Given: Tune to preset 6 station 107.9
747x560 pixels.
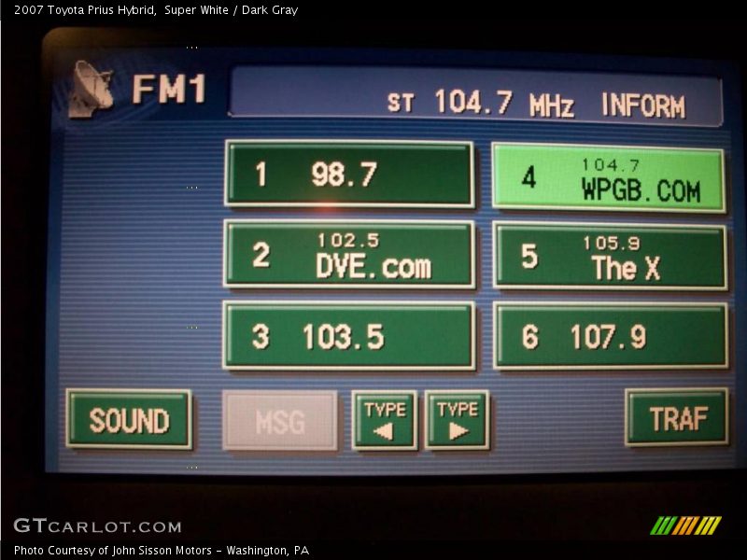Looking at the screenshot, I should 611,336.
